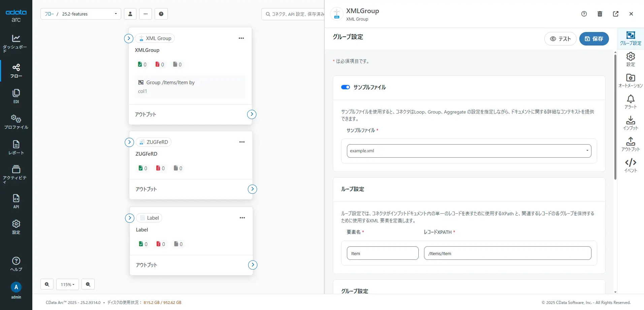Screen dimensions: 644x310
Task: Expand the example.xml sample file dropdown
Action: click(x=469, y=151)
